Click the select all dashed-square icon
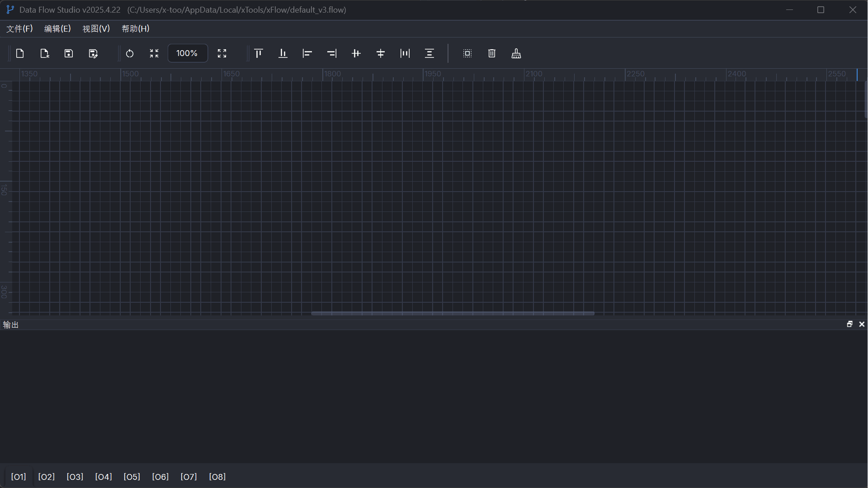The image size is (868, 488). [467, 53]
